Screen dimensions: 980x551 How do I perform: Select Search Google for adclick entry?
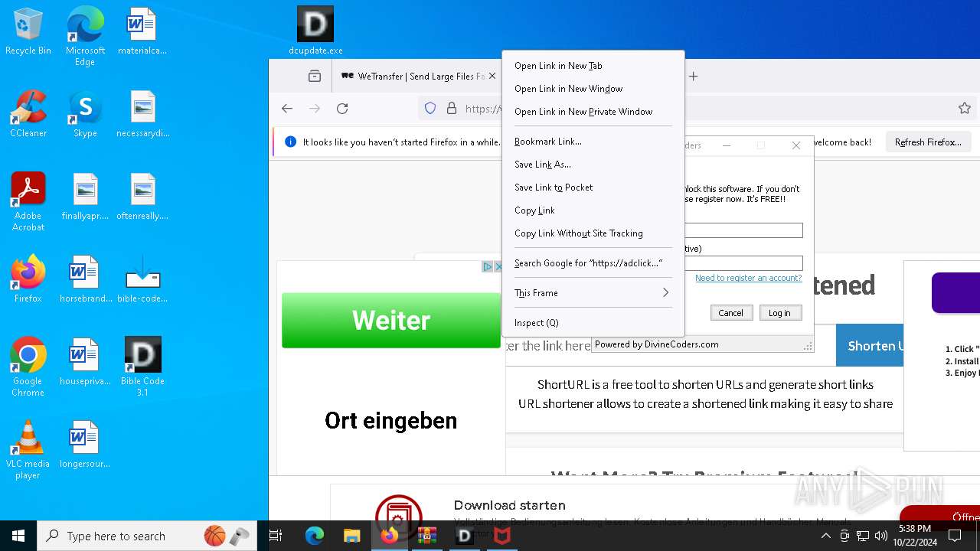coord(593,263)
